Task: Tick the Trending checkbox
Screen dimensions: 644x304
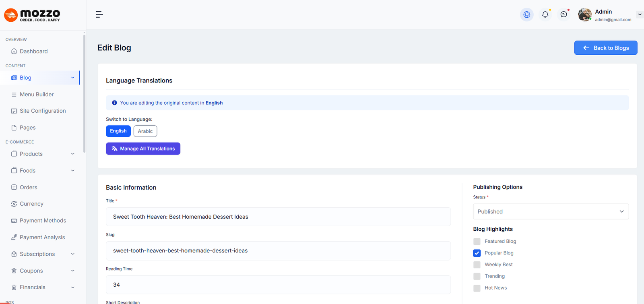Action: point(477,276)
